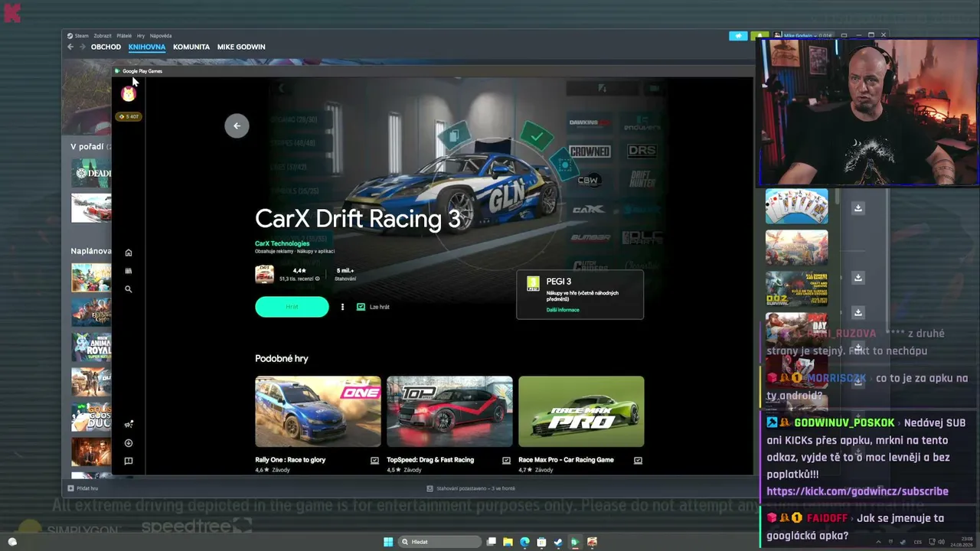Click the green Hrát play button
This screenshot has height=551, width=980.
pos(292,307)
